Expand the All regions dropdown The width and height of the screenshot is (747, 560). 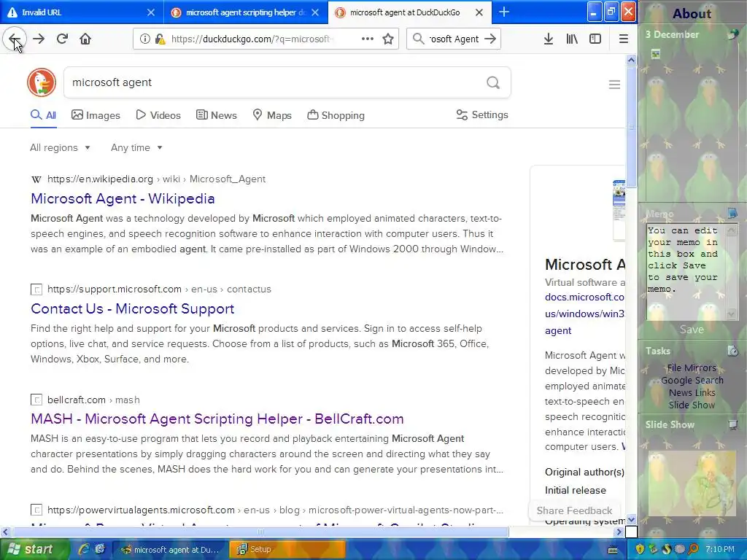tap(60, 147)
